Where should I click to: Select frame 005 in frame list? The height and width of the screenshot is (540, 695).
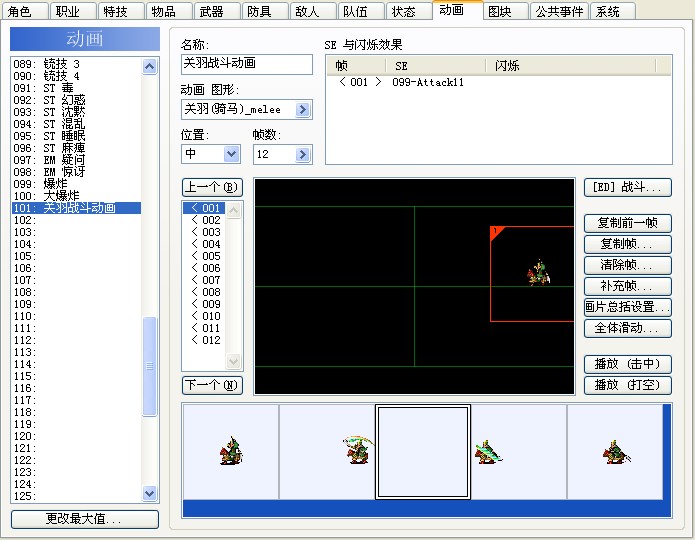point(204,256)
